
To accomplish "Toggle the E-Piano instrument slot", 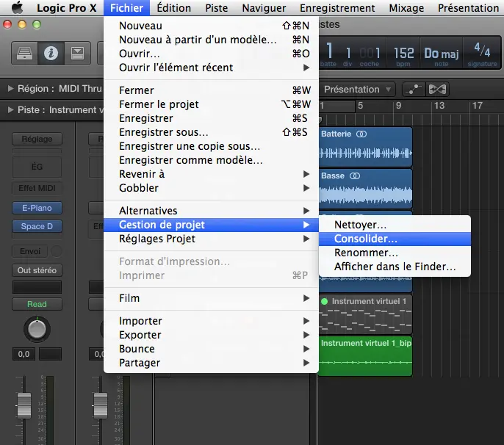I will click(37, 208).
